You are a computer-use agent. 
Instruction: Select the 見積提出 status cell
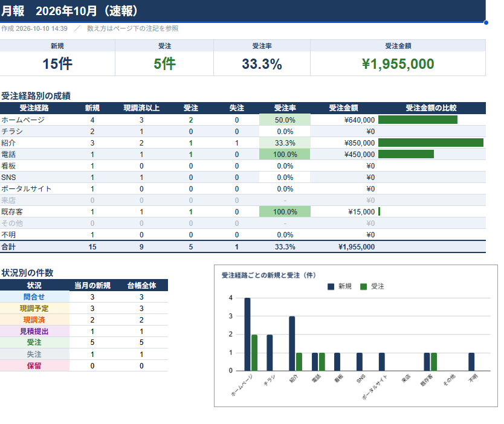34,331
